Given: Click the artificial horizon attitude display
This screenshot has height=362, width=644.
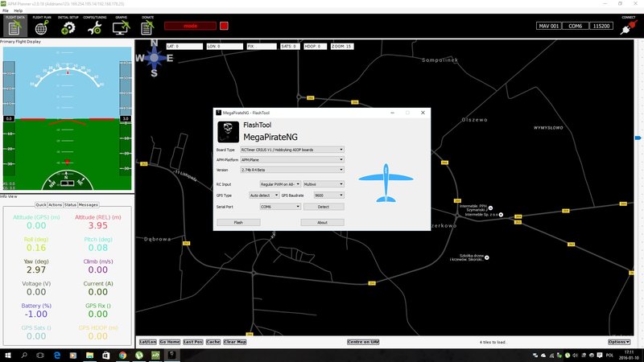Looking at the screenshot, I should point(67,118).
